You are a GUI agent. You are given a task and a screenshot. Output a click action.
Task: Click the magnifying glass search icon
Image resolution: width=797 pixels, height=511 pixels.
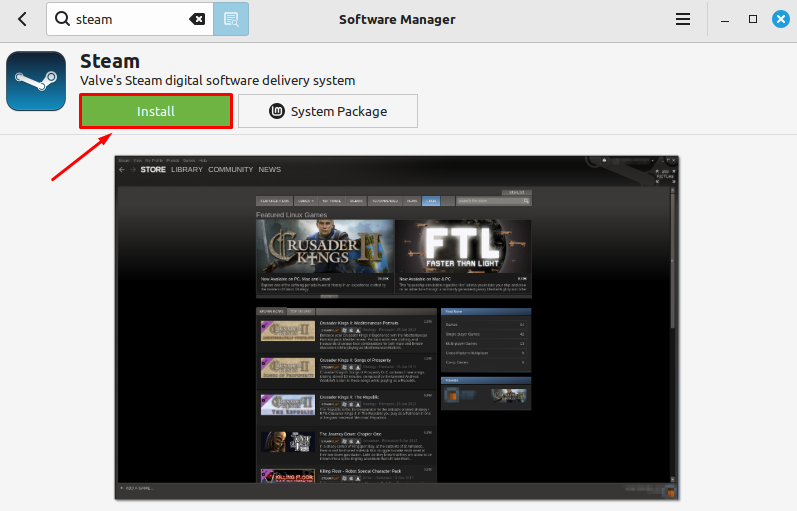tap(62, 19)
